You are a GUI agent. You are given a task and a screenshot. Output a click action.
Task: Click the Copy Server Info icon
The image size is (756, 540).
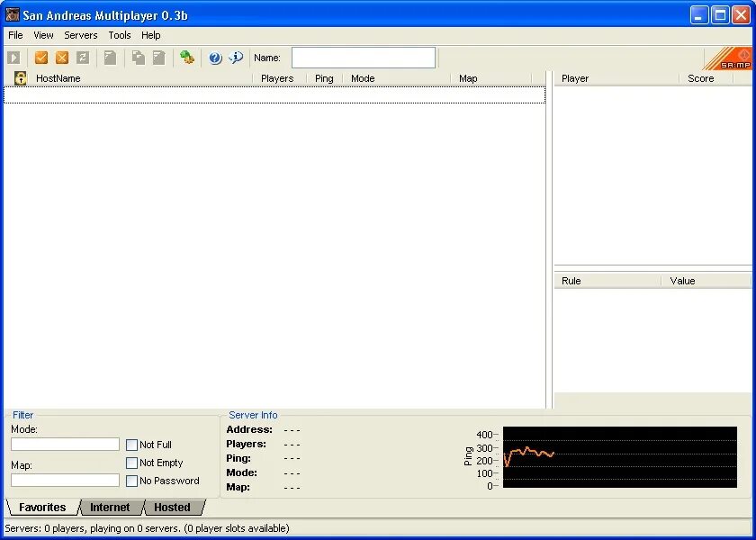(x=139, y=58)
